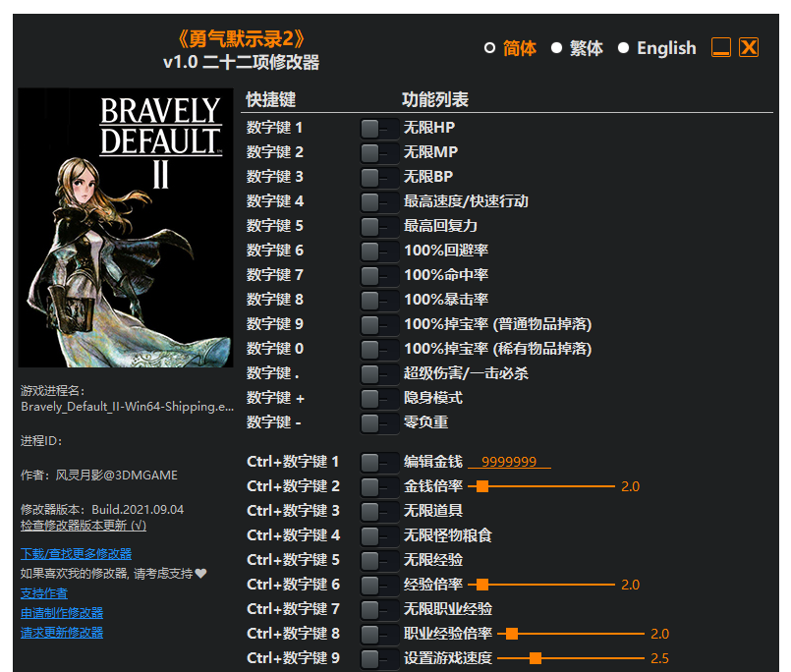791x672 pixels.
Task: Adjust the 经验倍率 slider handle
Action: 482,585
